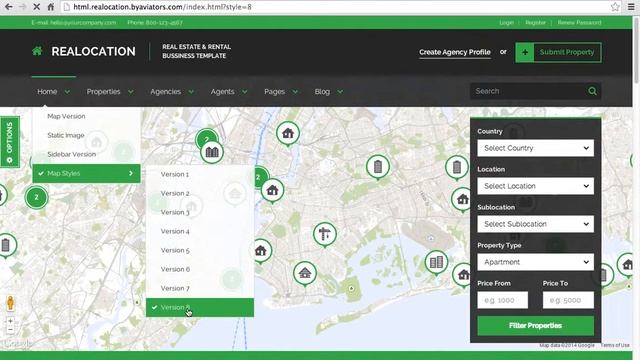Open the Chrome hamburger menu
The height and width of the screenshot is (360, 640).
pyautogui.click(x=631, y=7)
